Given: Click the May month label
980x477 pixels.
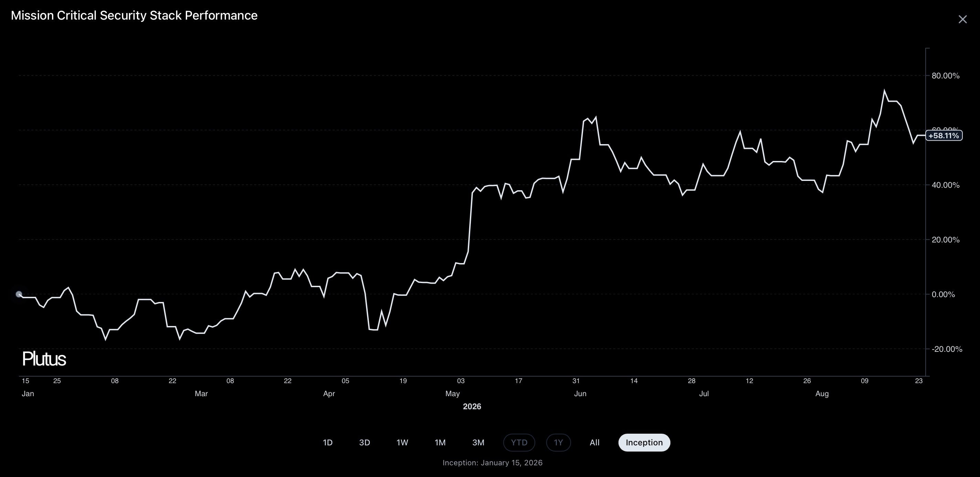Looking at the screenshot, I should pyautogui.click(x=453, y=394).
